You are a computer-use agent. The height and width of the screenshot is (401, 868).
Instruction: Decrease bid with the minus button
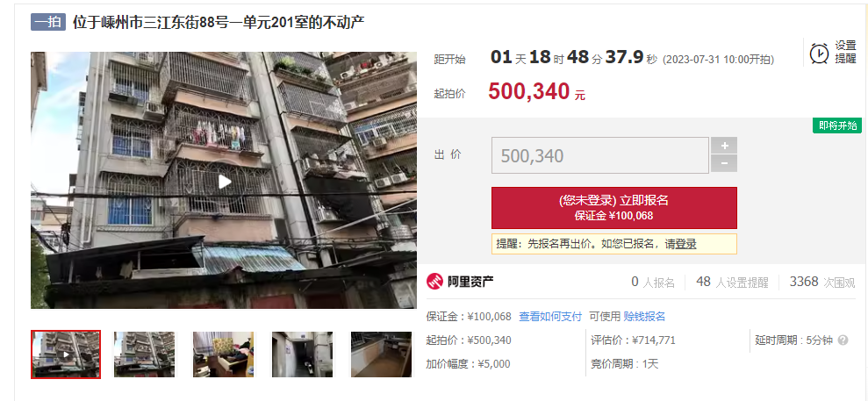(724, 164)
